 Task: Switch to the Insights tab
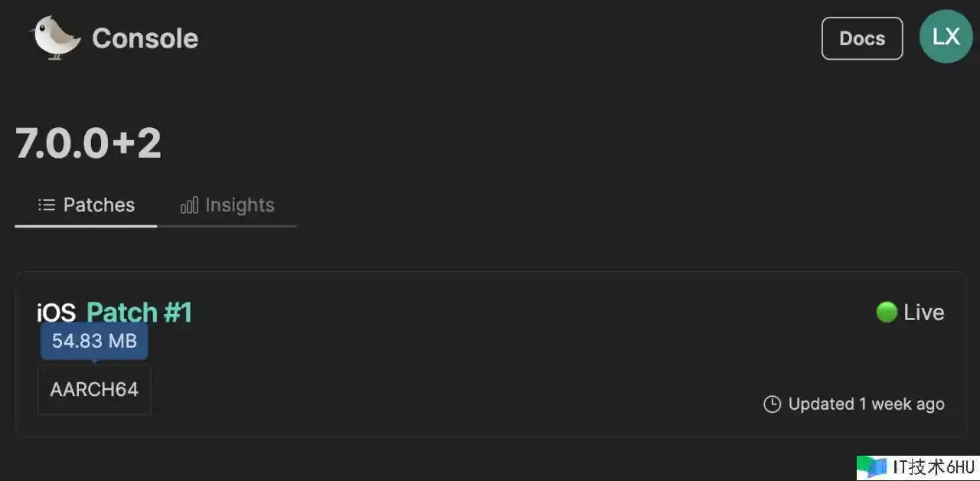(x=239, y=205)
